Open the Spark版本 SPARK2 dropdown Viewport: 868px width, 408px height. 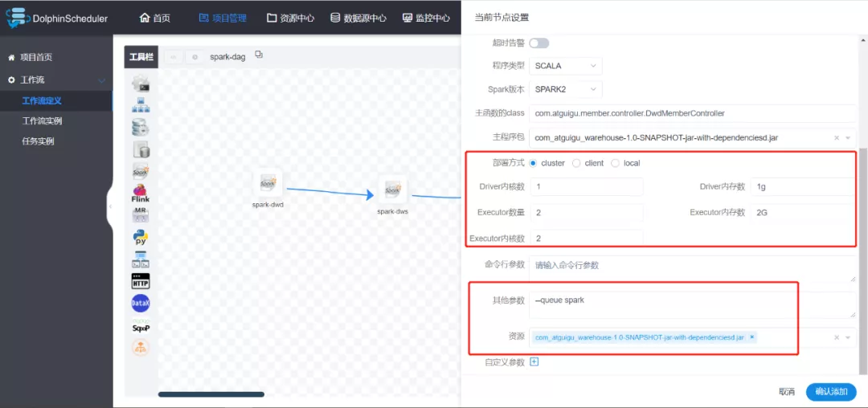pyautogui.click(x=566, y=89)
